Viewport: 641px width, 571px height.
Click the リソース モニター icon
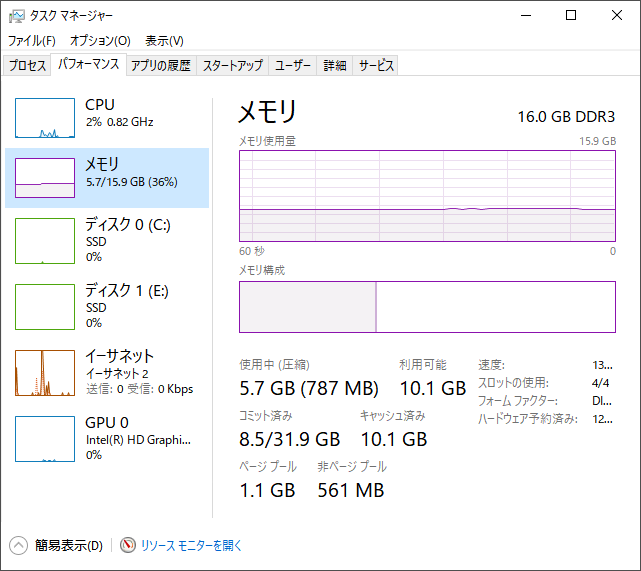pyautogui.click(x=128, y=545)
